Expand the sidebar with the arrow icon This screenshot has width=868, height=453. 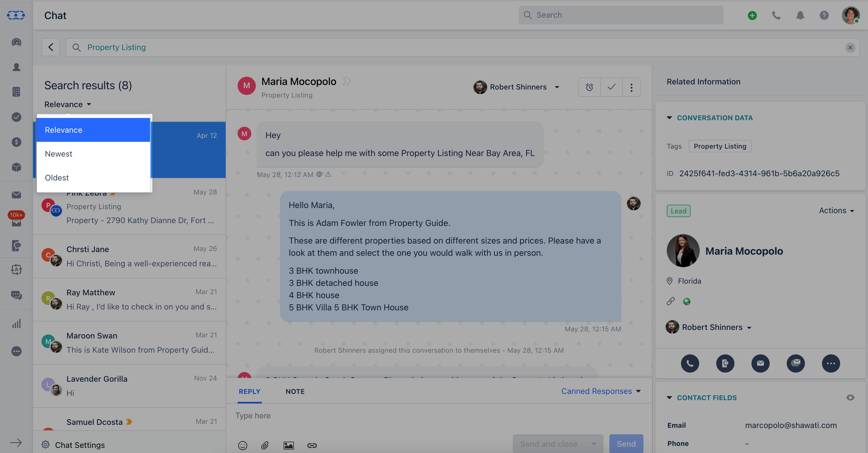[x=16, y=442]
